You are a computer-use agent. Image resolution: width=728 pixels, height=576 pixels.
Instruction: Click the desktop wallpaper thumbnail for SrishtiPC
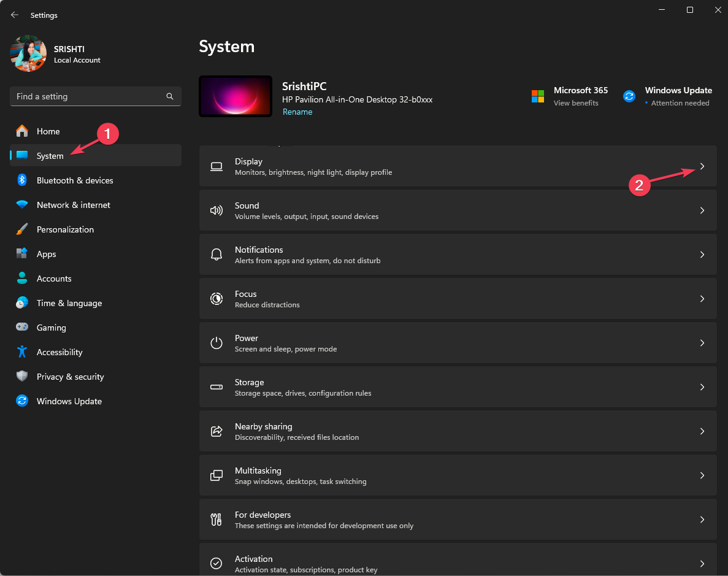(x=236, y=96)
